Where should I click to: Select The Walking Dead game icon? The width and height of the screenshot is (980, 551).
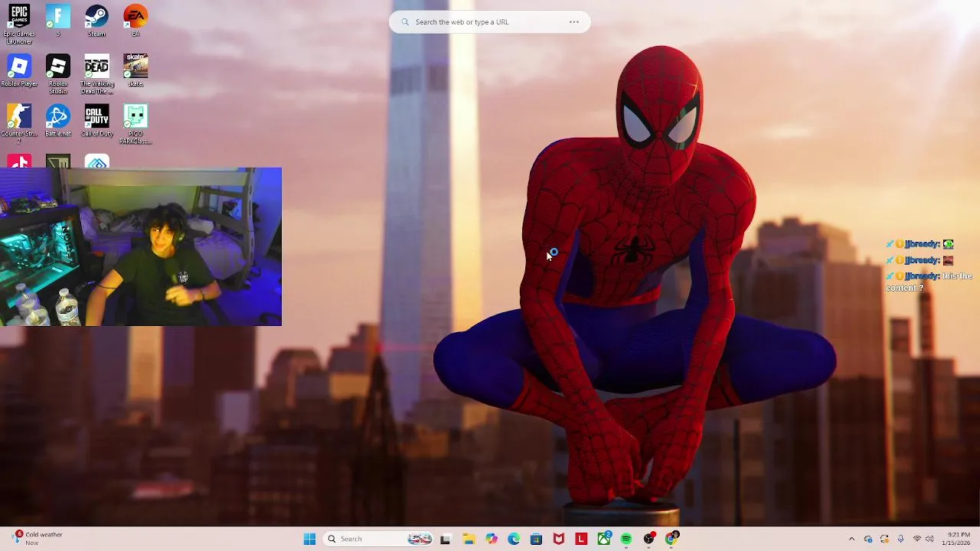96,74
